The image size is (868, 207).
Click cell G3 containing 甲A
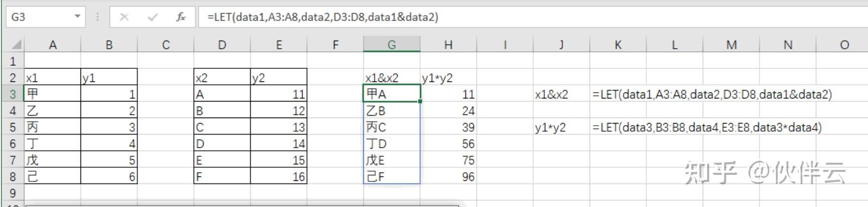pos(392,94)
